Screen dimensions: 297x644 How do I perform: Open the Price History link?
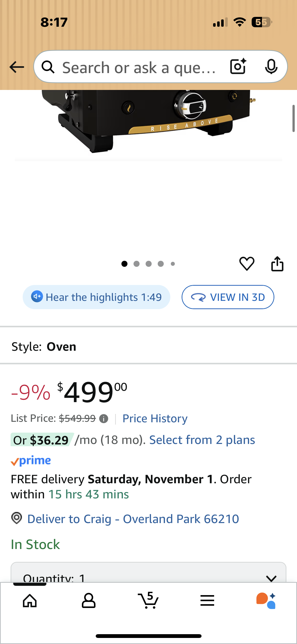(155, 418)
